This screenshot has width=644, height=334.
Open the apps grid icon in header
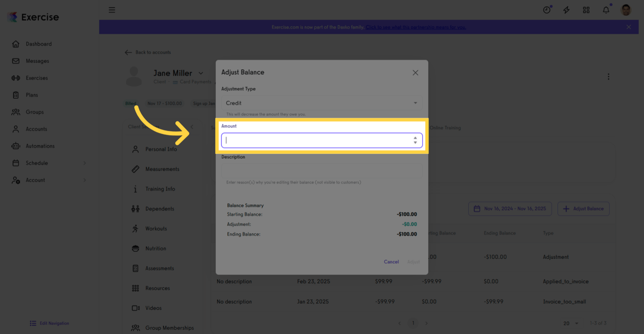coord(586,10)
